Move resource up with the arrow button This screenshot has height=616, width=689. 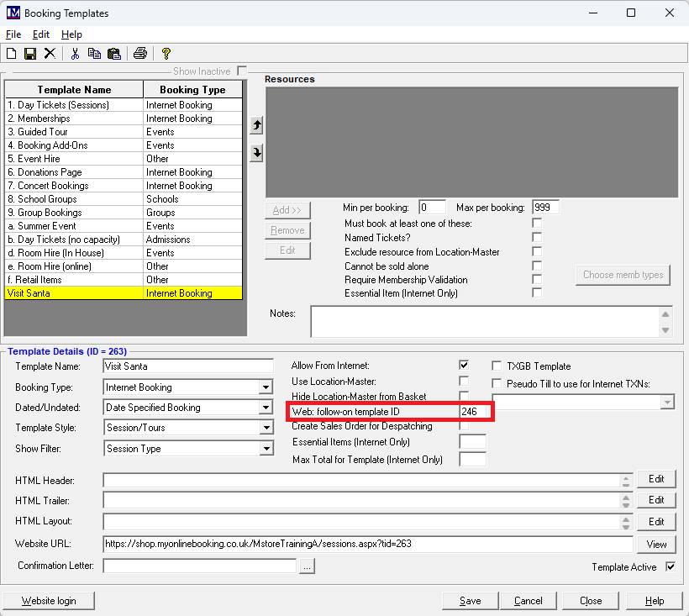257,125
